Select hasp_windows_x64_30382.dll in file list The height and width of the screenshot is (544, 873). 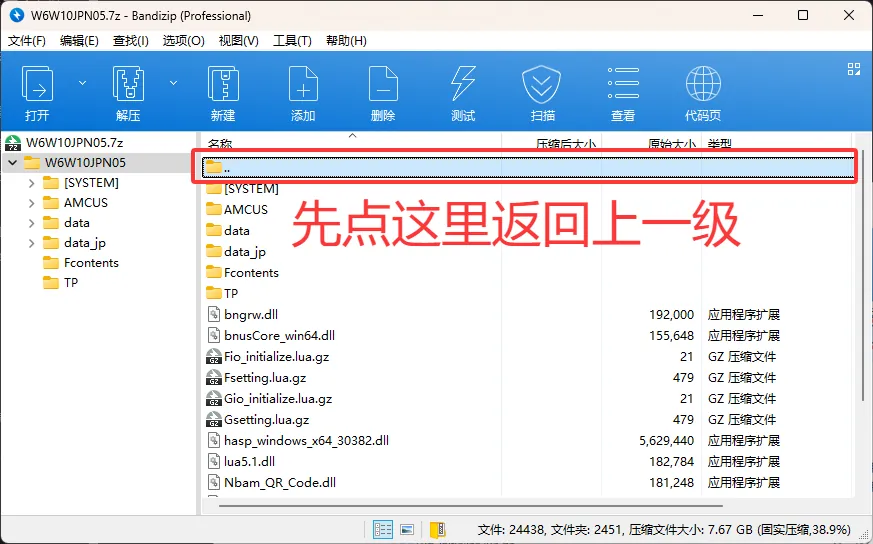click(306, 440)
